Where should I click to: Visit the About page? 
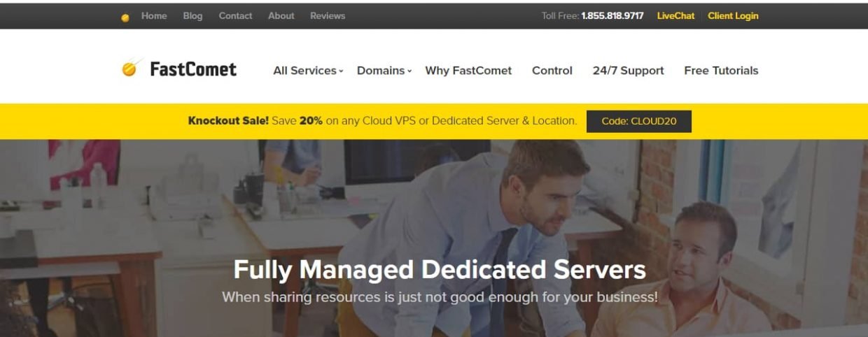tap(281, 15)
